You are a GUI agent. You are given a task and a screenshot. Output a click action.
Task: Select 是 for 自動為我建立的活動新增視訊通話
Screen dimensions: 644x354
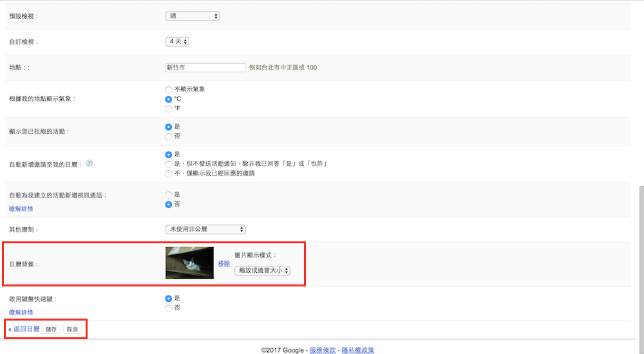(168, 194)
